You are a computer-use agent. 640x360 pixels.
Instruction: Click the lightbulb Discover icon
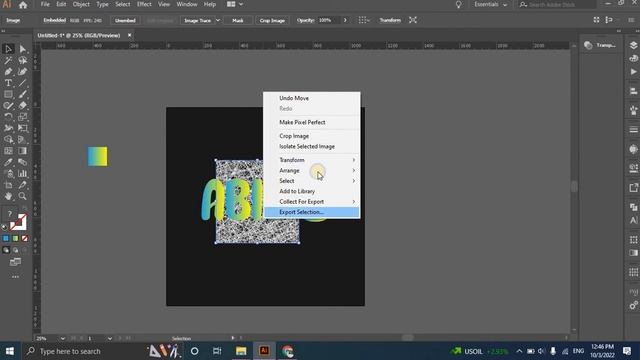458,4
